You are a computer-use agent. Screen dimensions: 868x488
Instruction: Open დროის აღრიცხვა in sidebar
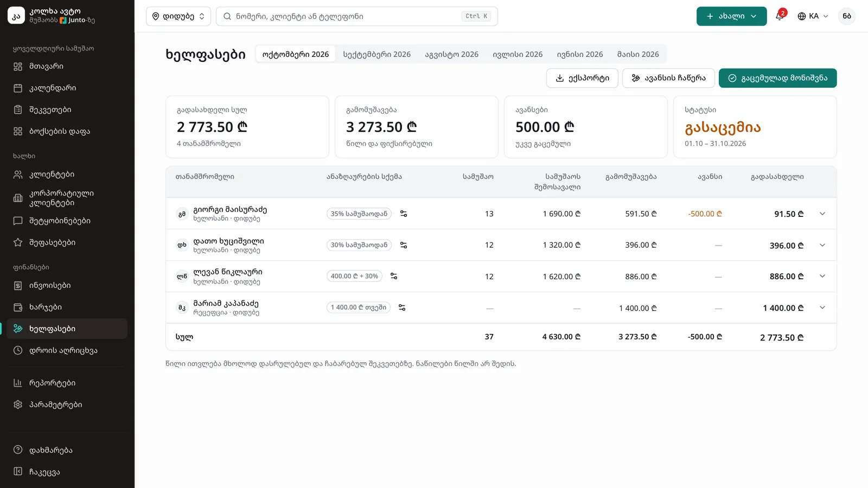click(x=67, y=350)
